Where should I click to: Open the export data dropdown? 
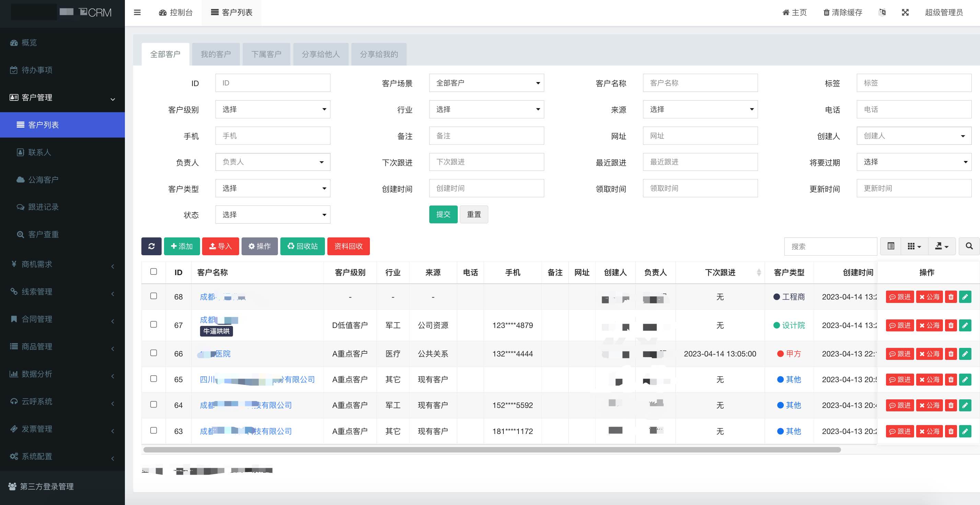tap(942, 246)
